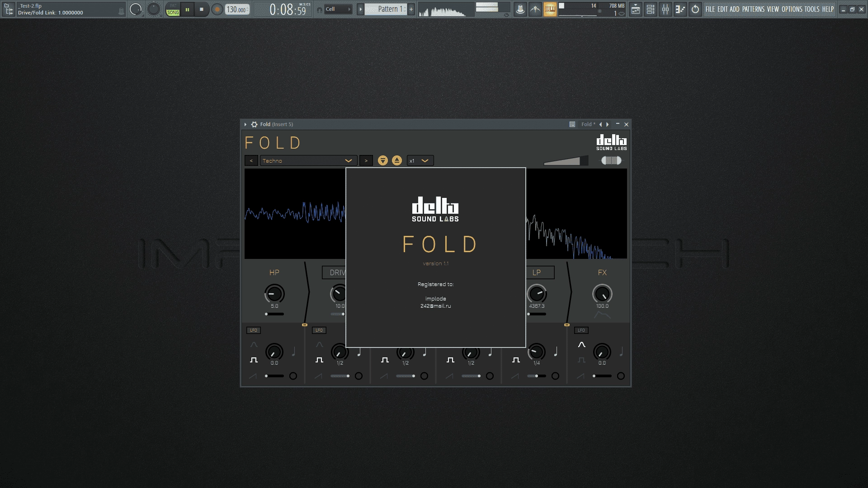868x488 pixels.
Task: Click the stop button in transport
Action: 202,9
